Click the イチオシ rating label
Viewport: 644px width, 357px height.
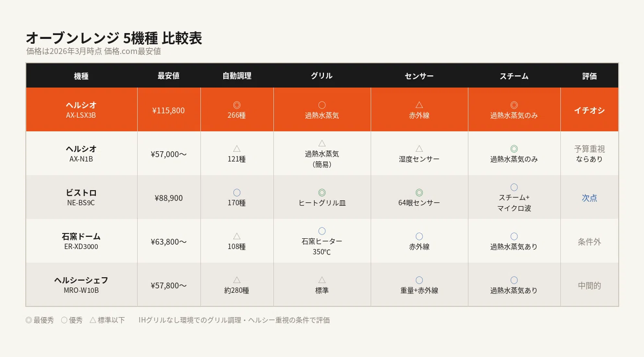(x=590, y=110)
